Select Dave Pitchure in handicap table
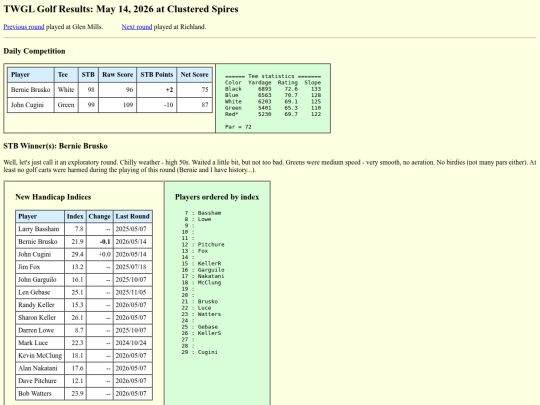This screenshot has width=540, height=405. pos(40,381)
